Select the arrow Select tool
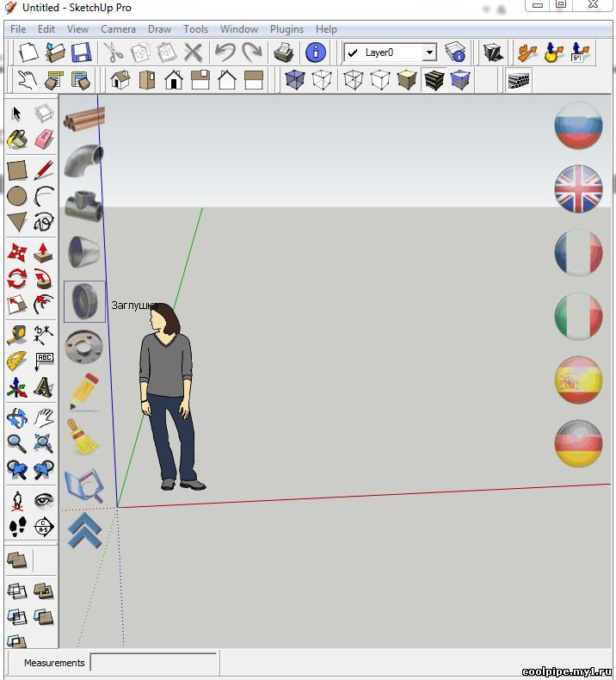 (x=17, y=113)
